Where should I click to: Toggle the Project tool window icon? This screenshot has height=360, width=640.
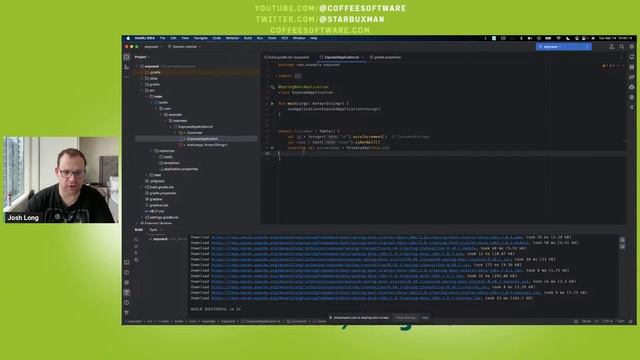click(x=127, y=57)
